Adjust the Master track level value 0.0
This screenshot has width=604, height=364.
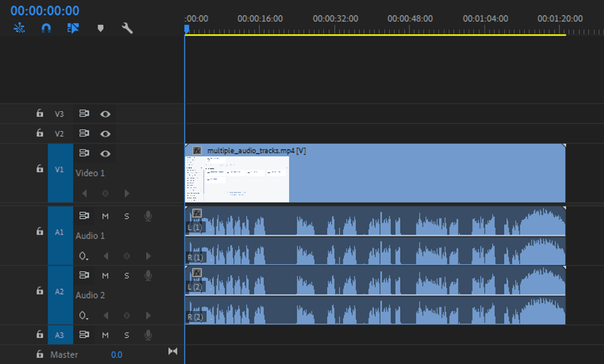pos(117,354)
